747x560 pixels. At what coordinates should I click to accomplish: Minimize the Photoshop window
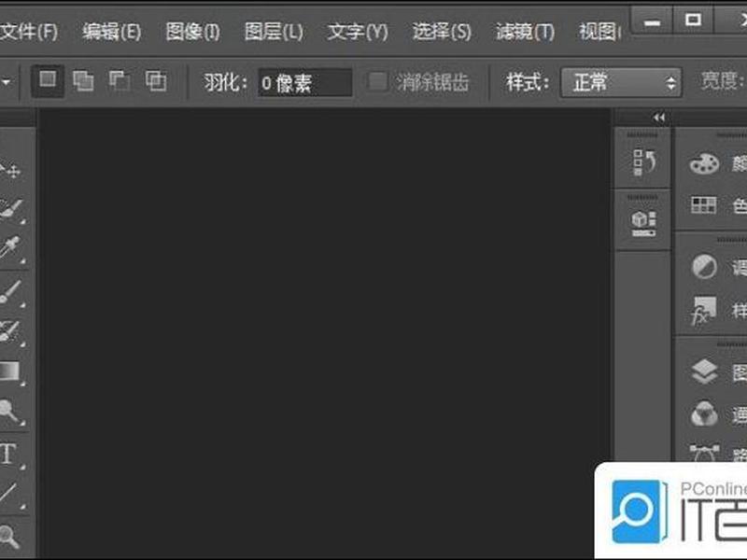pyautogui.click(x=652, y=21)
